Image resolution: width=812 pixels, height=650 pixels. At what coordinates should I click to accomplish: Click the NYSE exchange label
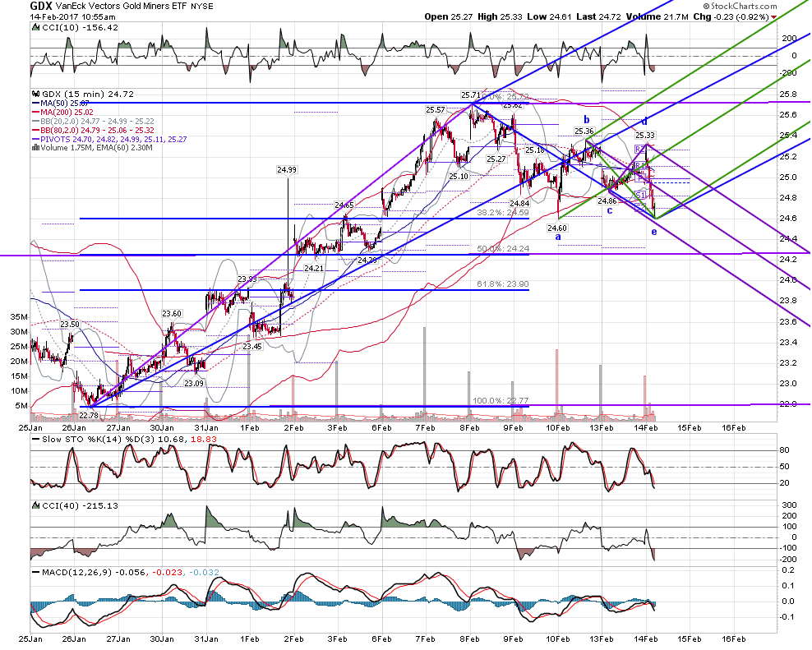click(201, 7)
